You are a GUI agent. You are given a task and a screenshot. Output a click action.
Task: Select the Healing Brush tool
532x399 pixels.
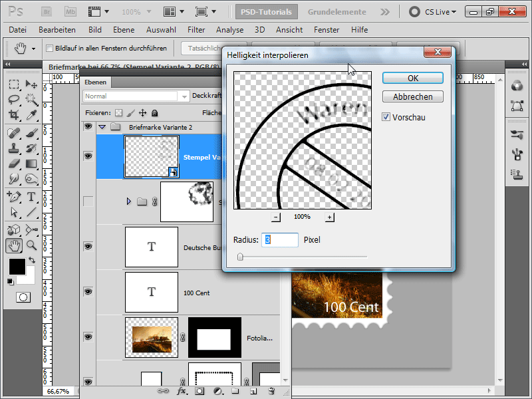tap(14, 132)
